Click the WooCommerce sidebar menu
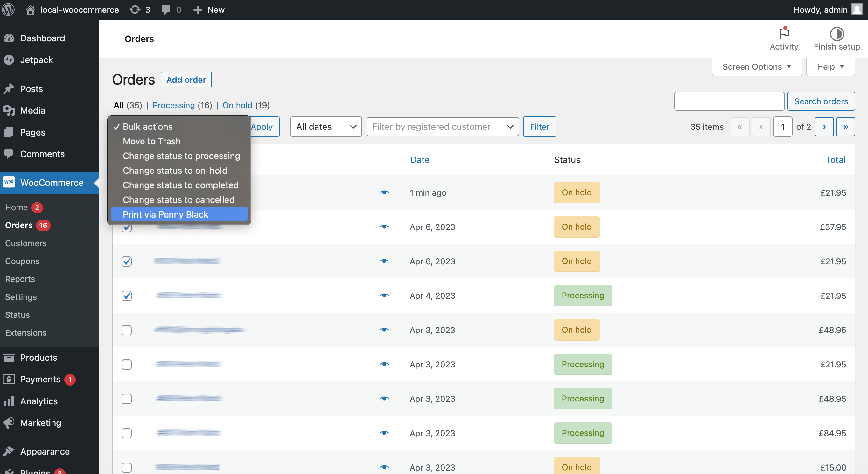Viewport: 868px width, 474px height. [50, 183]
